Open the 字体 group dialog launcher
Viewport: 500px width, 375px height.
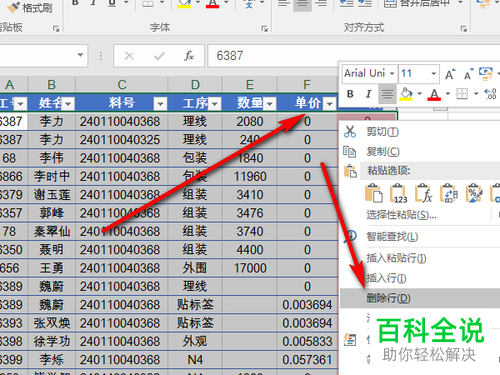tap(264, 29)
